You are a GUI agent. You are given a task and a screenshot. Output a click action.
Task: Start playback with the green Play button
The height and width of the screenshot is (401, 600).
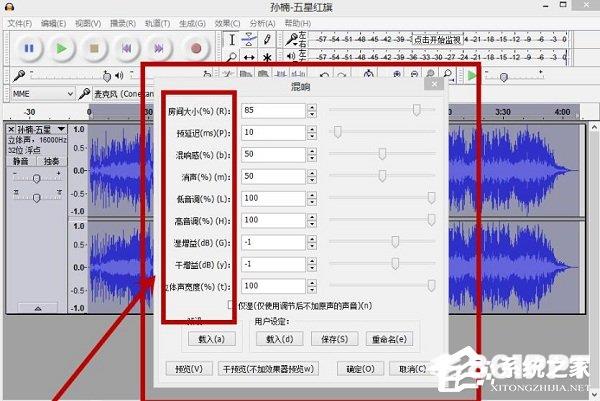61,48
